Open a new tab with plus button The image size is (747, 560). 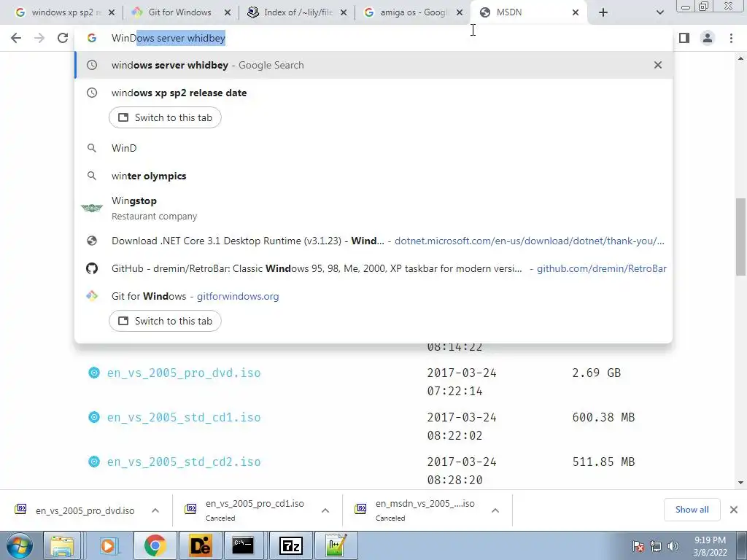603,13
